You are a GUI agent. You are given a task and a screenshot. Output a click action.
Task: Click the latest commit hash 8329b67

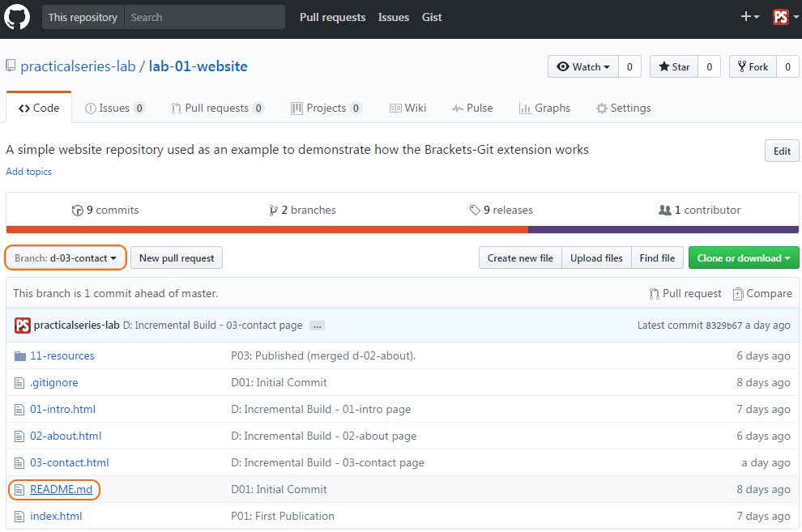pyautogui.click(x=723, y=326)
